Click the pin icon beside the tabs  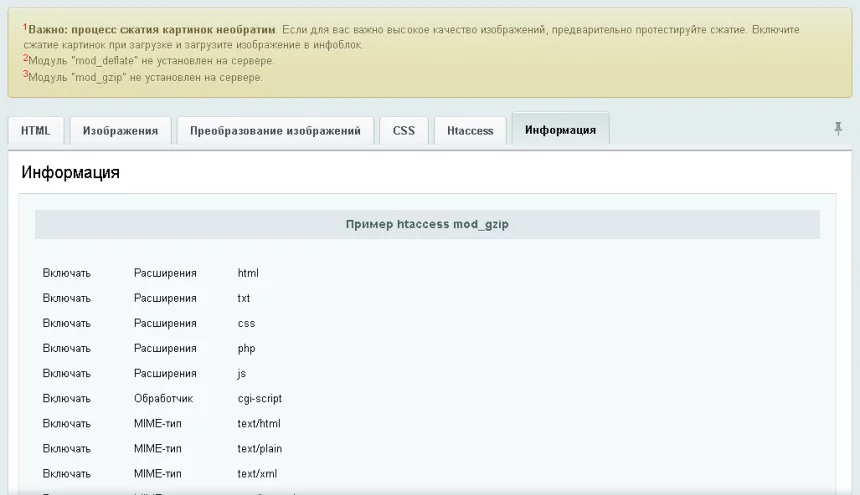tap(838, 129)
